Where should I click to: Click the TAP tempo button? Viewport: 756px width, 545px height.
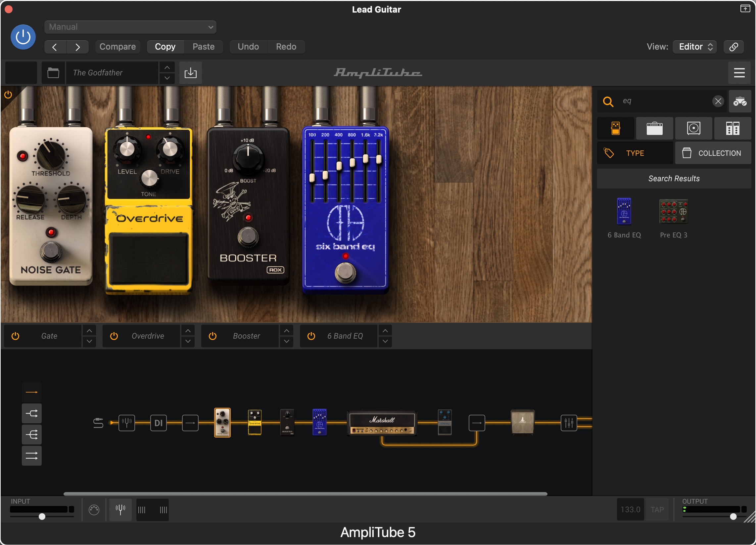tap(657, 510)
